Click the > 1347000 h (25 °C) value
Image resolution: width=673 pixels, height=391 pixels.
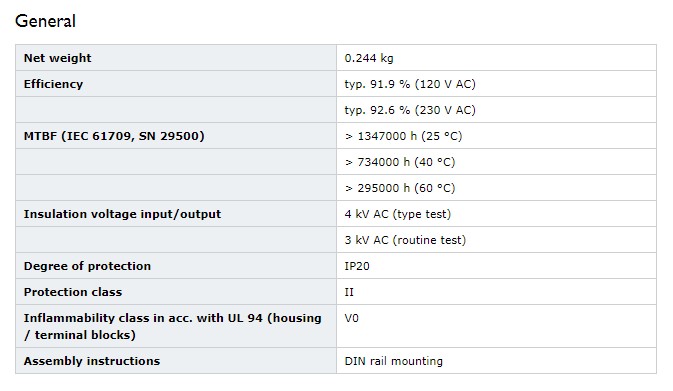tap(403, 136)
